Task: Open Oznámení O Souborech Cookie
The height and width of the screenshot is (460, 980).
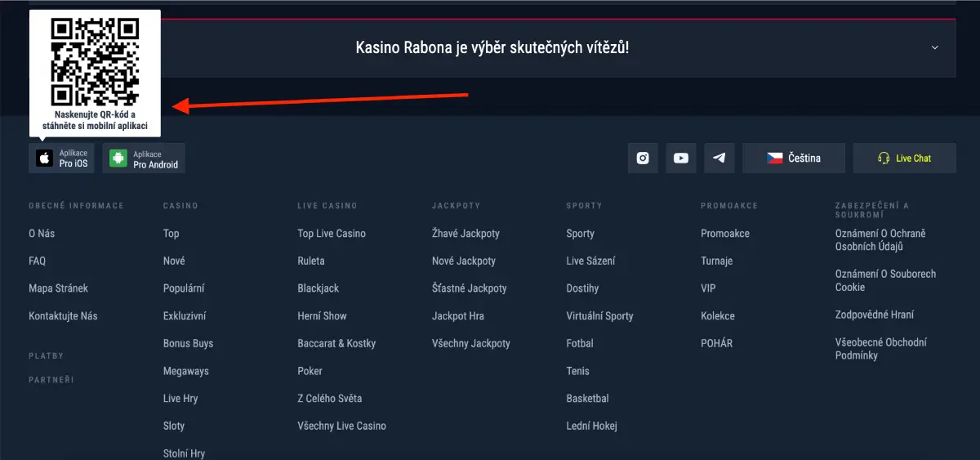Action: (885, 281)
